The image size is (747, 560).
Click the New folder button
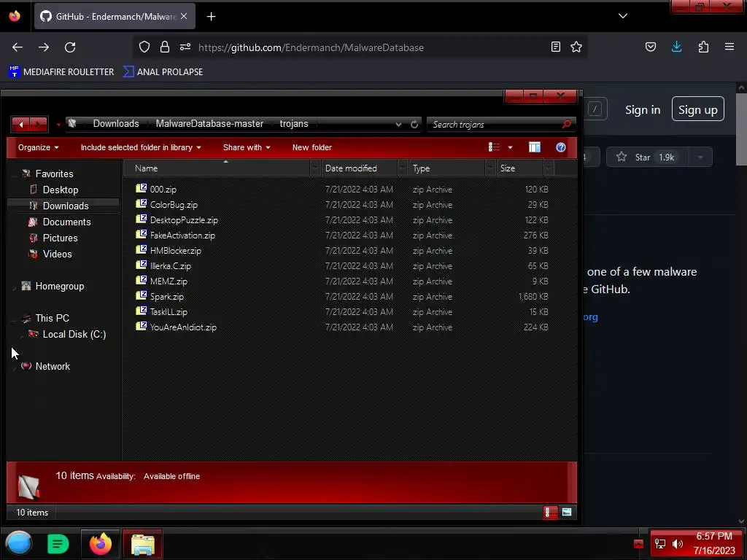tap(312, 147)
